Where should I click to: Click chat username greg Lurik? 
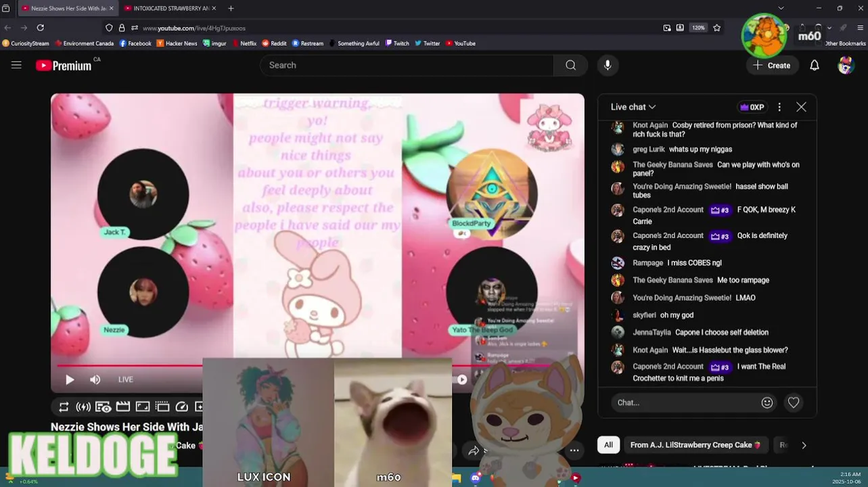click(648, 149)
